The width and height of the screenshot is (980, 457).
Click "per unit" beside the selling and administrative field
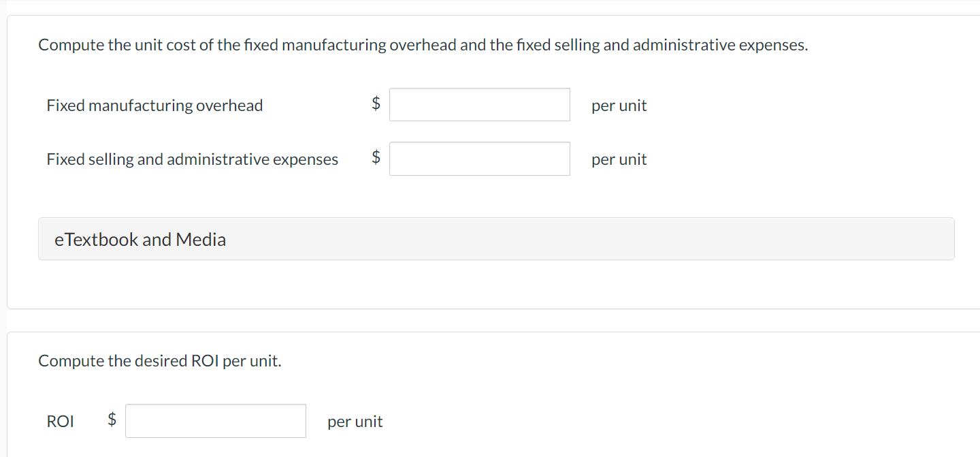[619, 159]
